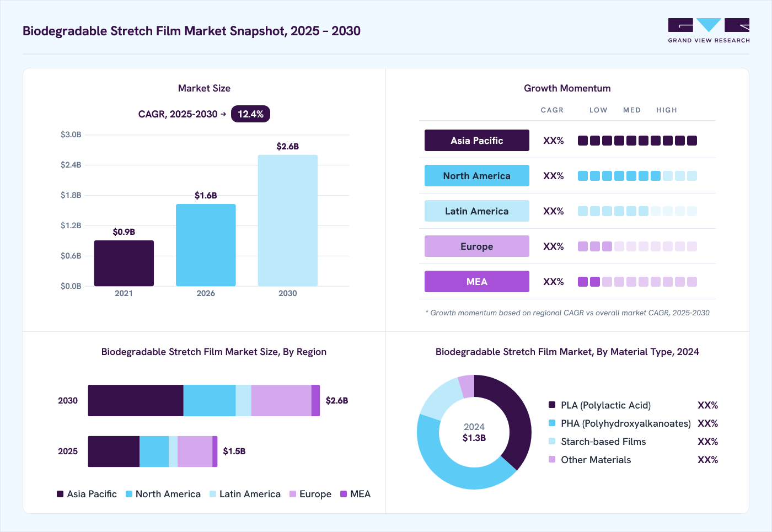Pick the Latin America swatch in the bottom legend
This screenshot has height=532, width=772.
tap(213, 494)
